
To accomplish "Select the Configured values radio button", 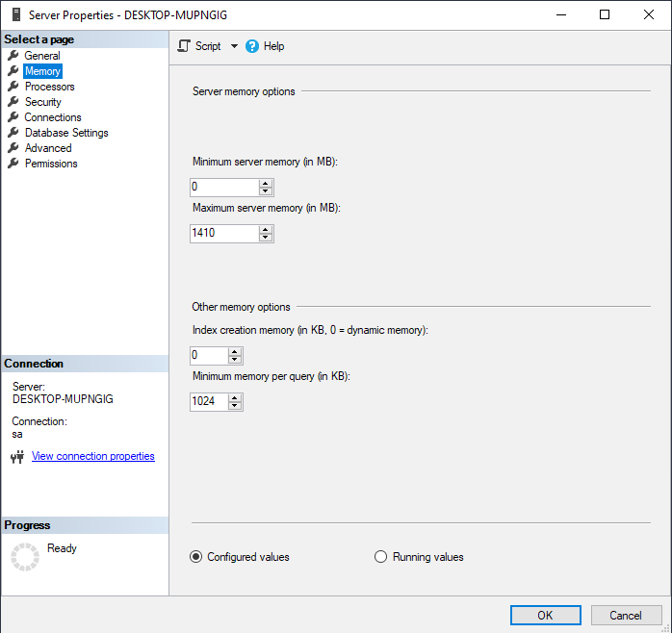I will [x=196, y=557].
